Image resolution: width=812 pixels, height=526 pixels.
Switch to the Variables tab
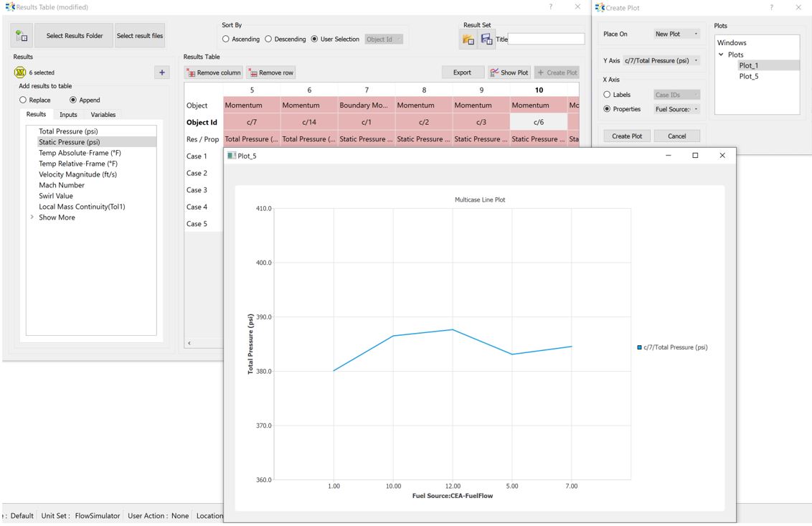[x=103, y=115]
